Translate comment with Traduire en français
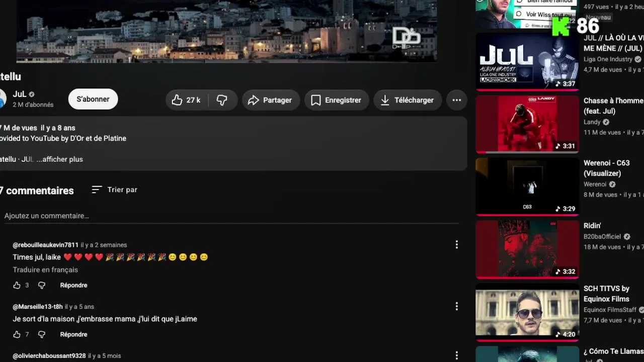This screenshot has width=644, height=362. [45, 270]
